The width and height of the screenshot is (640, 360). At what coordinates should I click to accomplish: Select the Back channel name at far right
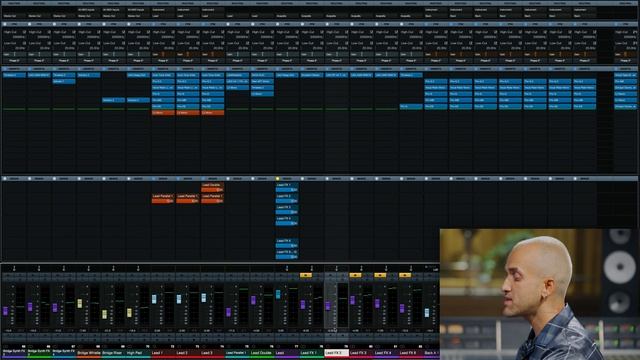coord(431,353)
